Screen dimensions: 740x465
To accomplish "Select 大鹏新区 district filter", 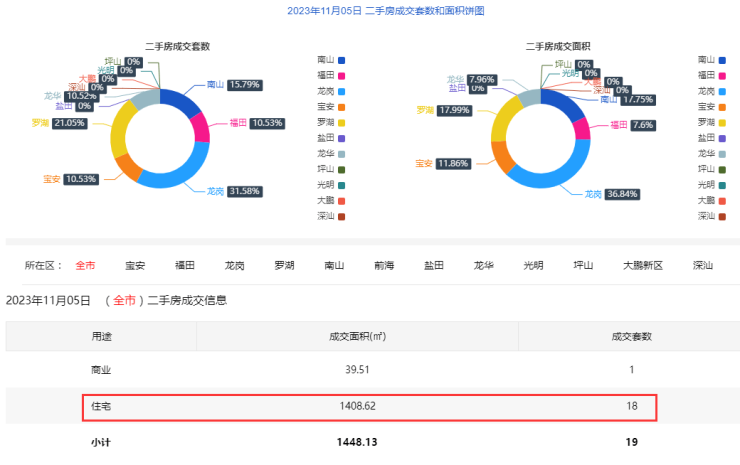I will coord(643,266).
